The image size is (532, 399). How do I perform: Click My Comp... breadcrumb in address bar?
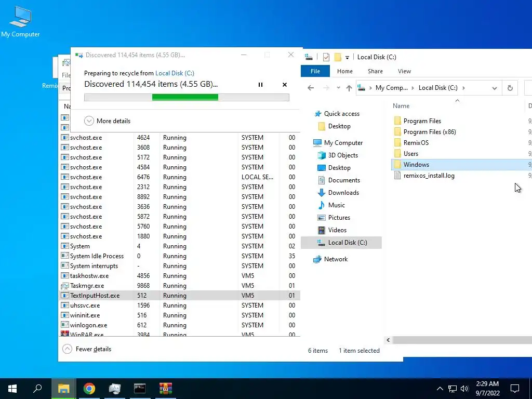pos(391,88)
